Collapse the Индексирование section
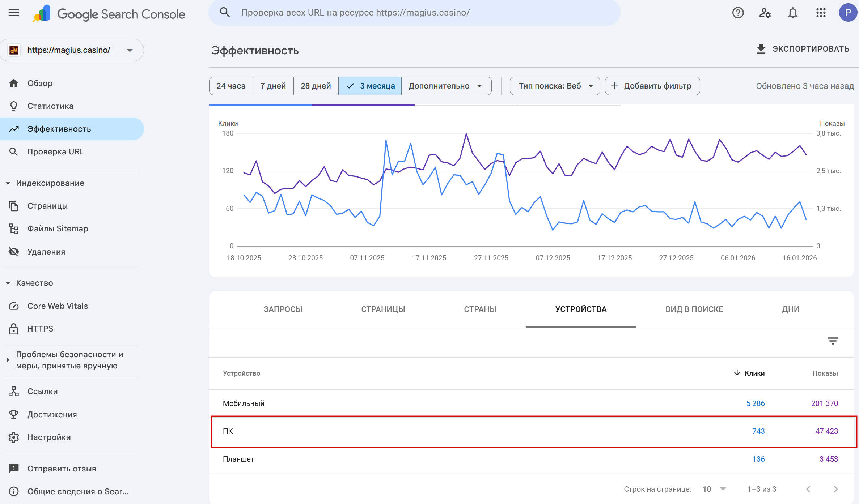The width and height of the screenshot is (859, 504). coord(8,183)
